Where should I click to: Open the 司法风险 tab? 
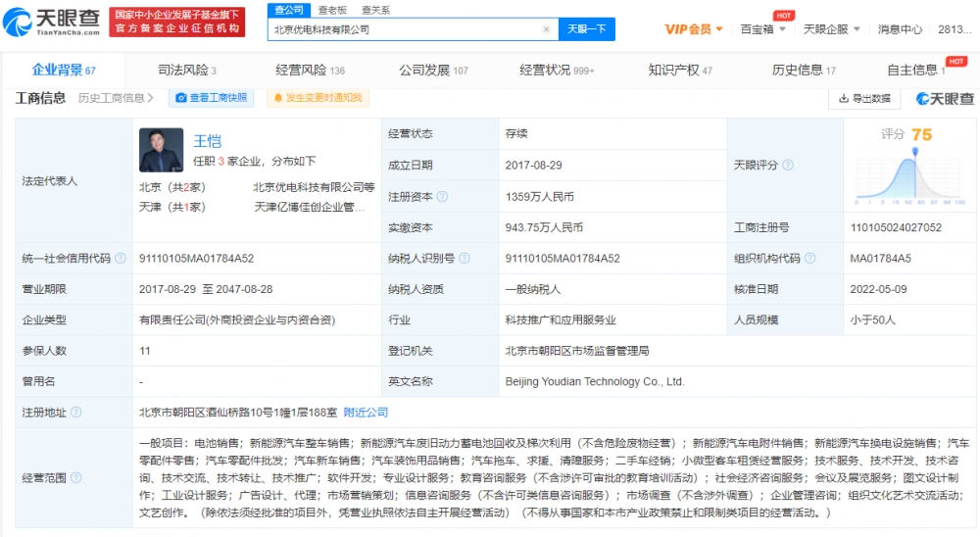[x=187, y=70]
